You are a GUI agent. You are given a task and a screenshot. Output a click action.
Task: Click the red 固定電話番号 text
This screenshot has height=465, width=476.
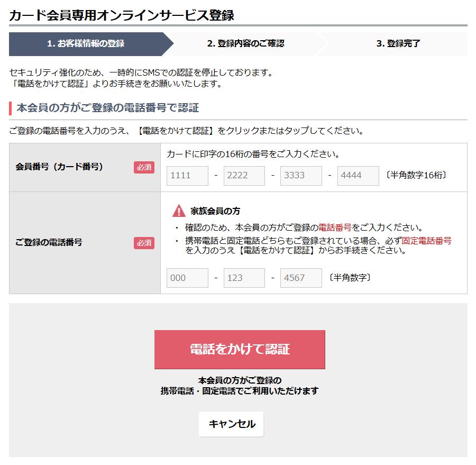(426, 241)
